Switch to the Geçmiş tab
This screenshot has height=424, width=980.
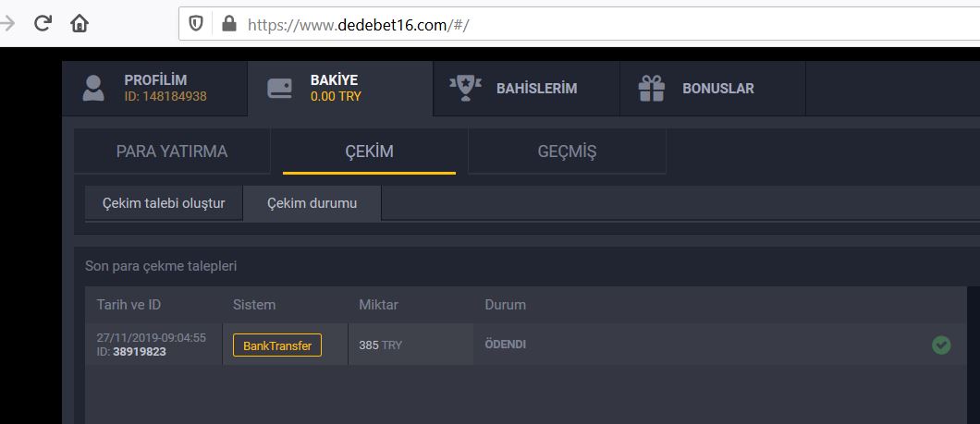click(567, 151)
